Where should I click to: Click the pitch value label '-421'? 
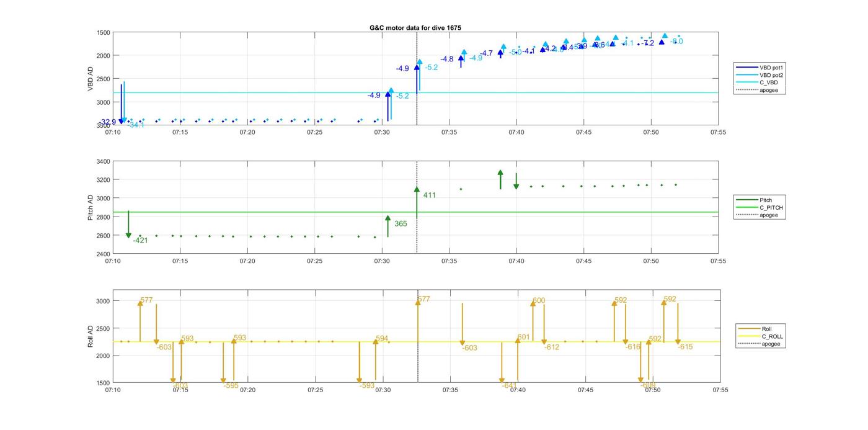(x=140, y=240)
